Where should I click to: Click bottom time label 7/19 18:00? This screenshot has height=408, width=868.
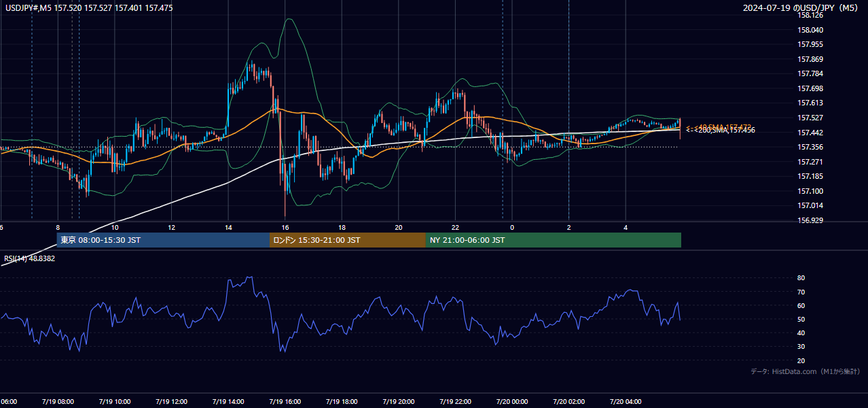[x=342, y=402]
